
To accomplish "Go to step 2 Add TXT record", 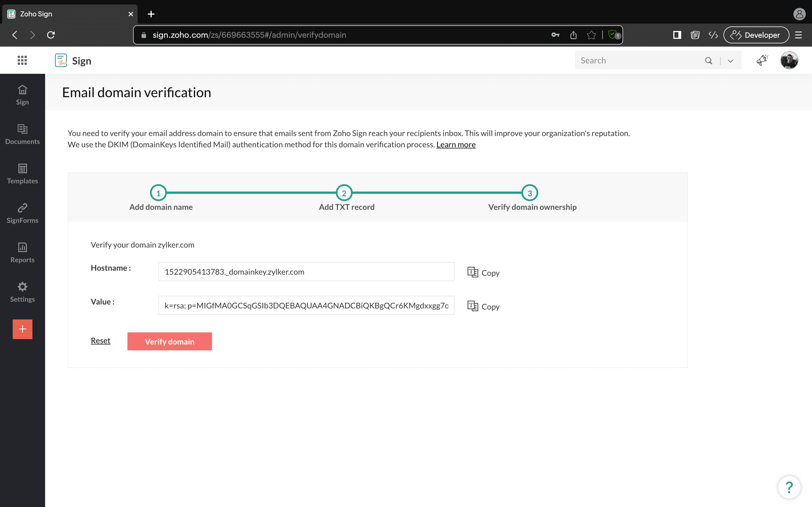I will coord(344,193).
